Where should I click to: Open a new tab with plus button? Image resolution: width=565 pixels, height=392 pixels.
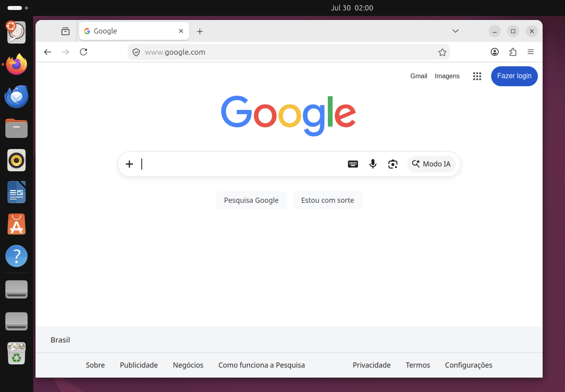click(200, 31)
